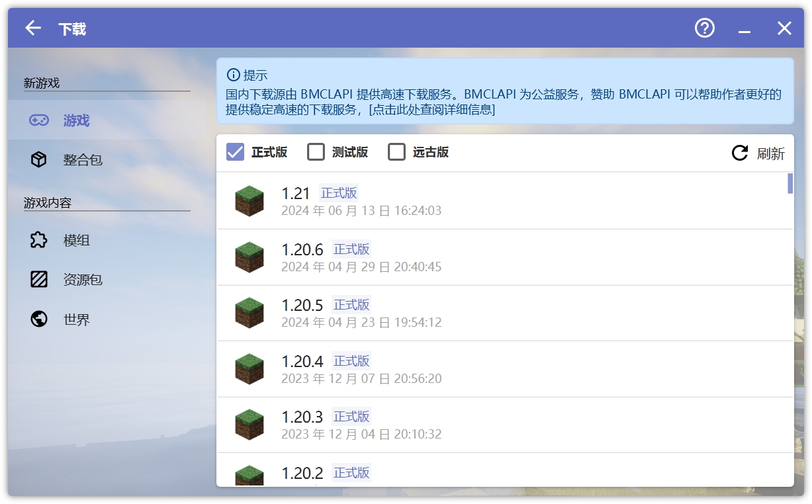Image resolution: width=812 pixels, height=504 pixels.
Task: Switch to the 游戏 tab label
Action: 76,120
